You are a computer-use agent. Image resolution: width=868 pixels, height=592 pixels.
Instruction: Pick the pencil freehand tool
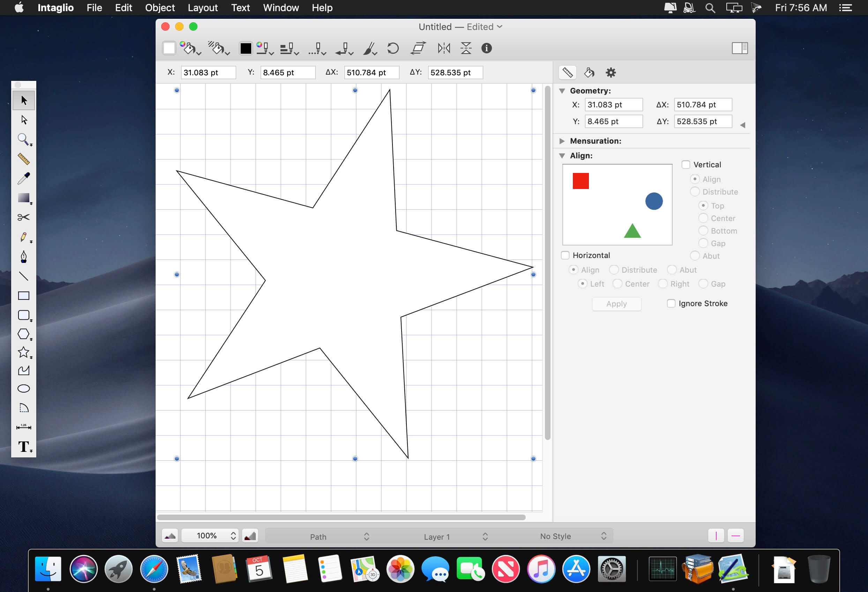(x=24, y=237)
